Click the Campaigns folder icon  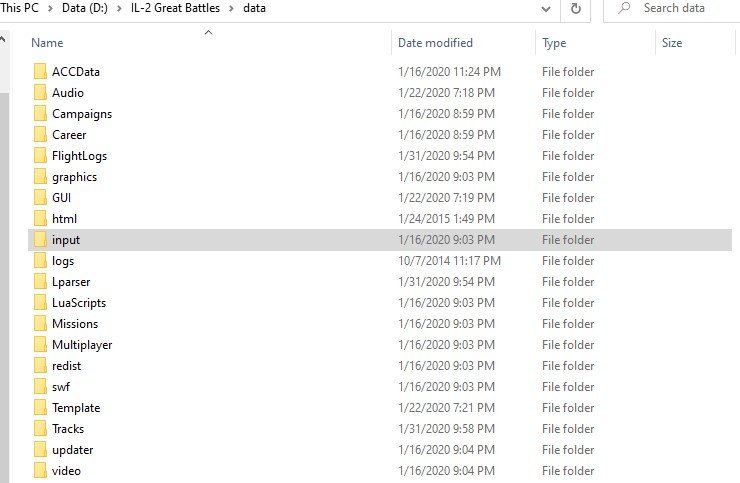click(41, 114)
